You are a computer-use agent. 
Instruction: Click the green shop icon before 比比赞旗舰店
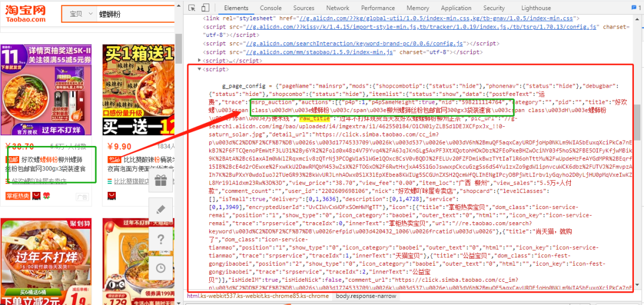point(110,181)
